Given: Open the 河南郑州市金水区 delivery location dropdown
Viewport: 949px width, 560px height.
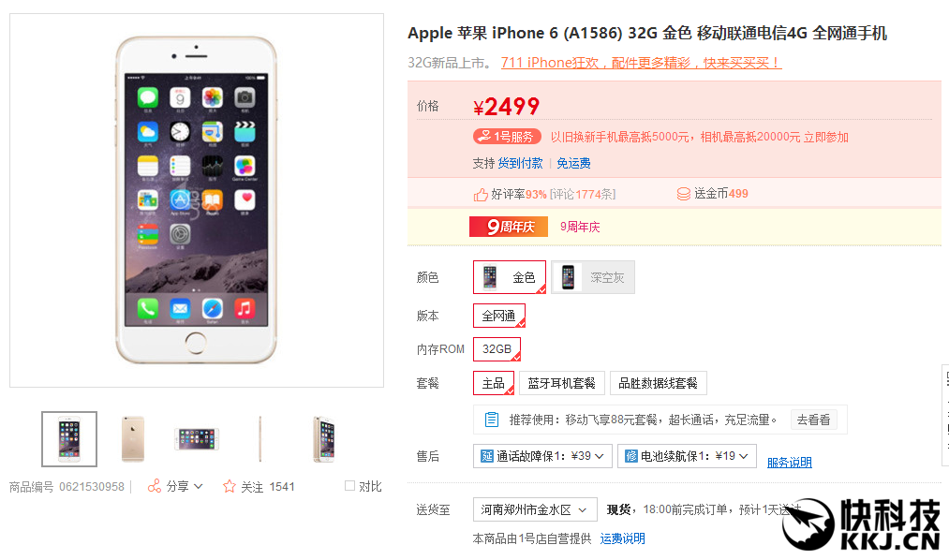Looking at the screenshot, I should coord(535,509).
